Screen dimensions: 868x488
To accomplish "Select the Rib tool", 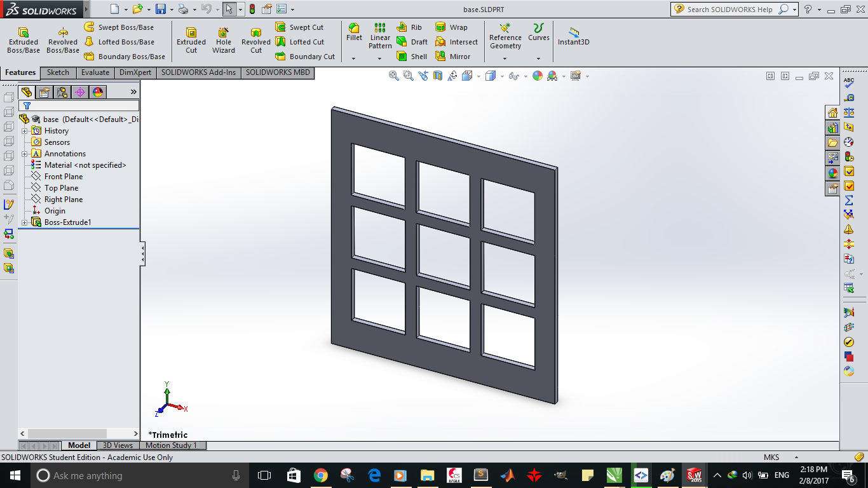I will pyautogui.click(x=409, y=27).
